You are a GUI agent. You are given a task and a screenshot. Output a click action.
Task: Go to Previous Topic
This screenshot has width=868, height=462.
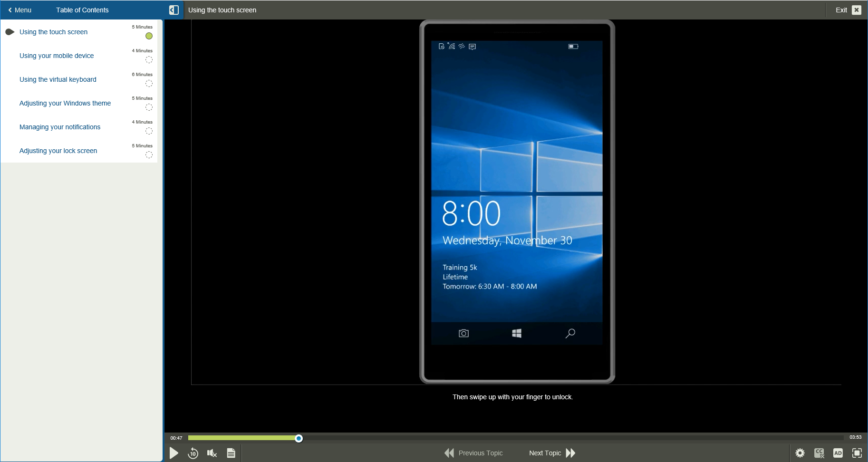pos(473,453)
